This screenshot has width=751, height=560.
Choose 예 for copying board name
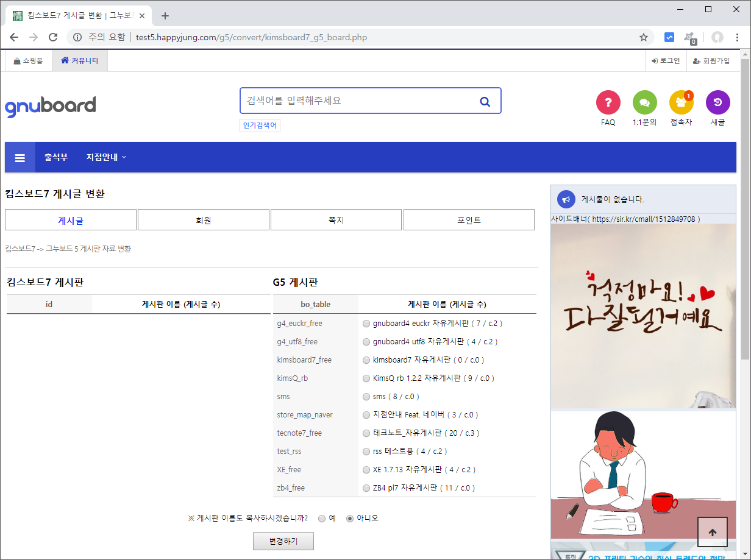point(322,519)
